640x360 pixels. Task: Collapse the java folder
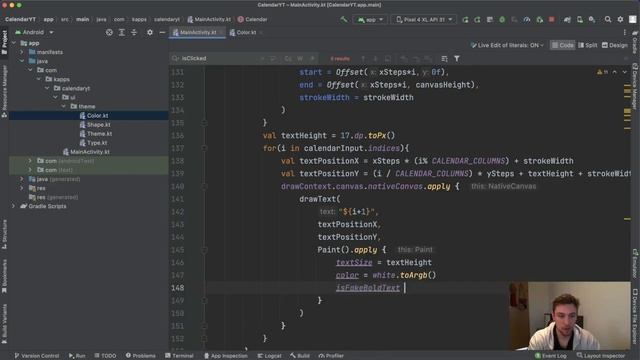pos(22,61)
